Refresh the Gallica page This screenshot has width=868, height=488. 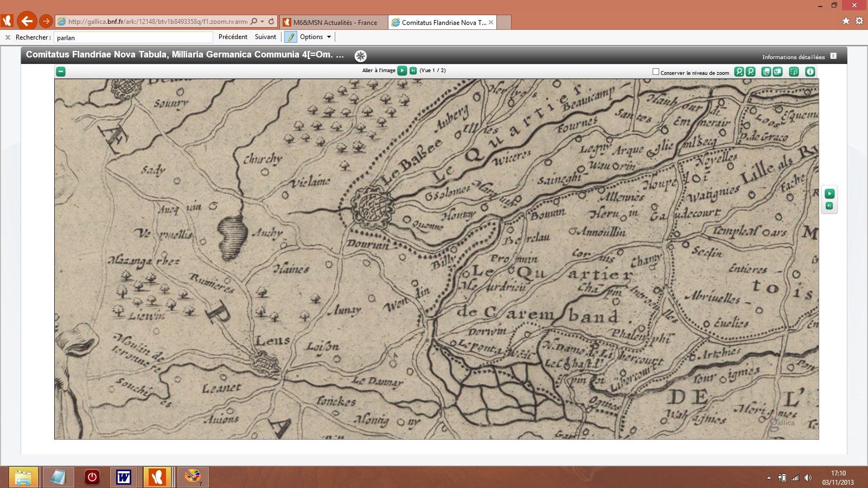pyautogui.click(x=271, y=22)
